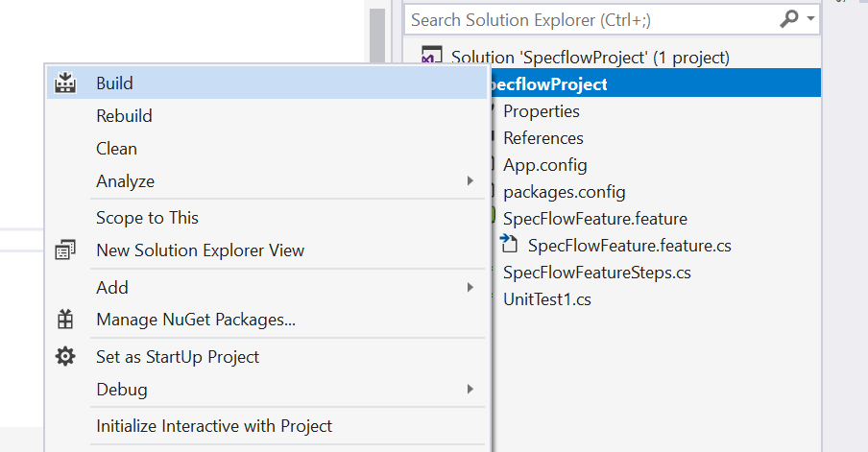
Task: Click the search magnifier icon in Solution Explorer
Action: (789, 18)
